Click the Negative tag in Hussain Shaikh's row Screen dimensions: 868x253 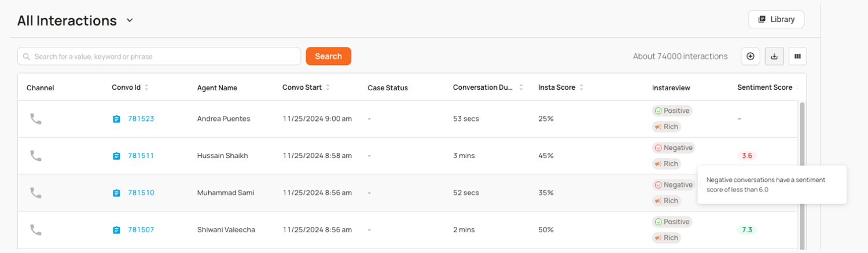coord(673,148)
